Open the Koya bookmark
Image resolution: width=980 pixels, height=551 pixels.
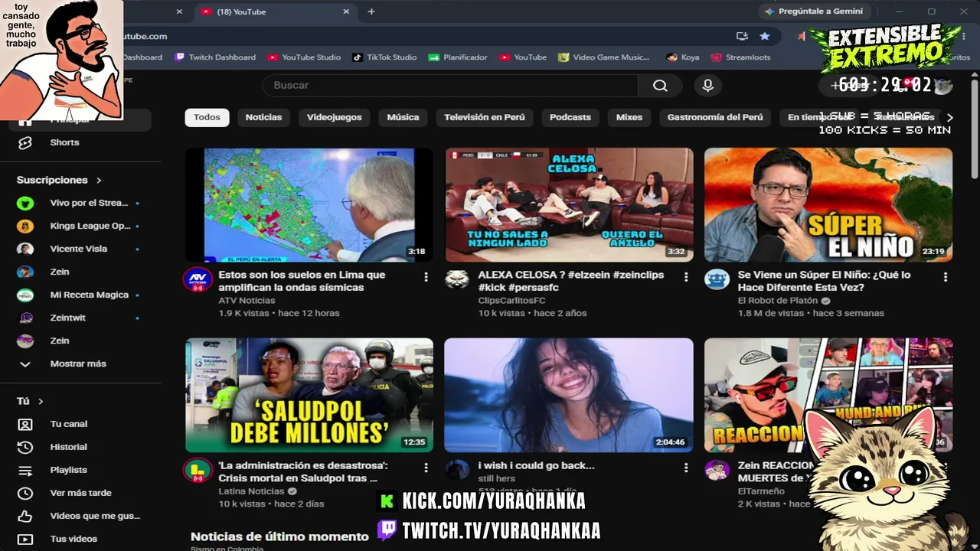683,57
